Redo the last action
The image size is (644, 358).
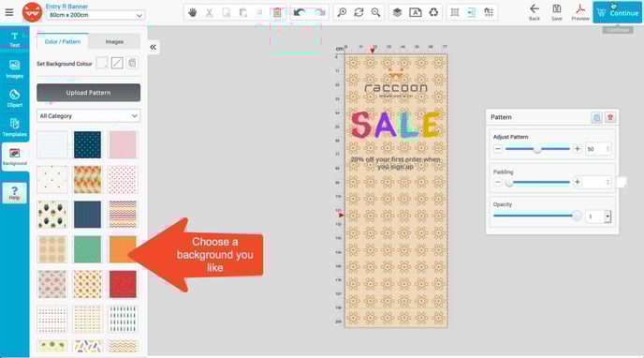(x=320, y=13)
